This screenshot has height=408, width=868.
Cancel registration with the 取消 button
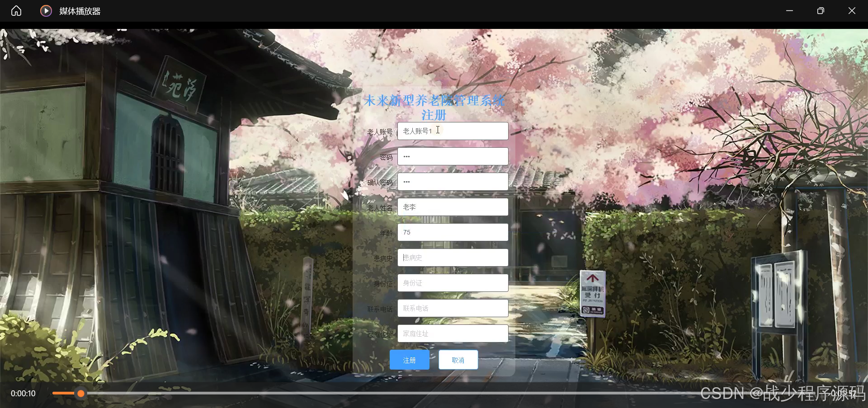pyautogui.click(x=458, y=360)
